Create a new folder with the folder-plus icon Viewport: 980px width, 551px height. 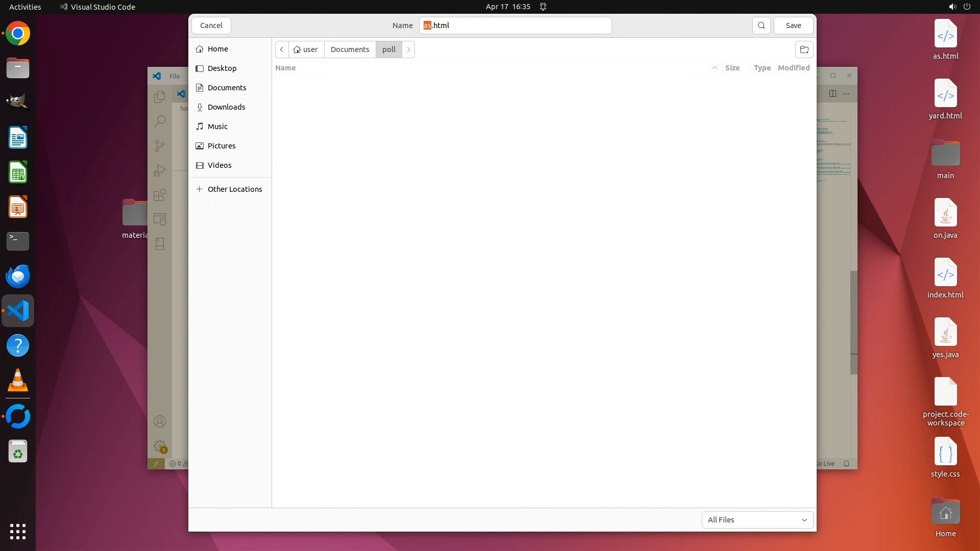(804, 49)
